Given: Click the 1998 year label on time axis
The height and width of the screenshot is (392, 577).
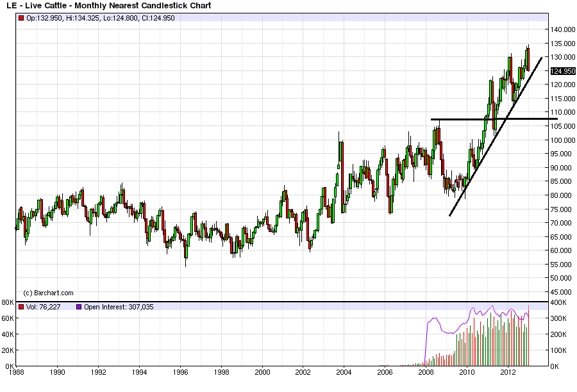Looking at the screenshot, I should [222, 372].
